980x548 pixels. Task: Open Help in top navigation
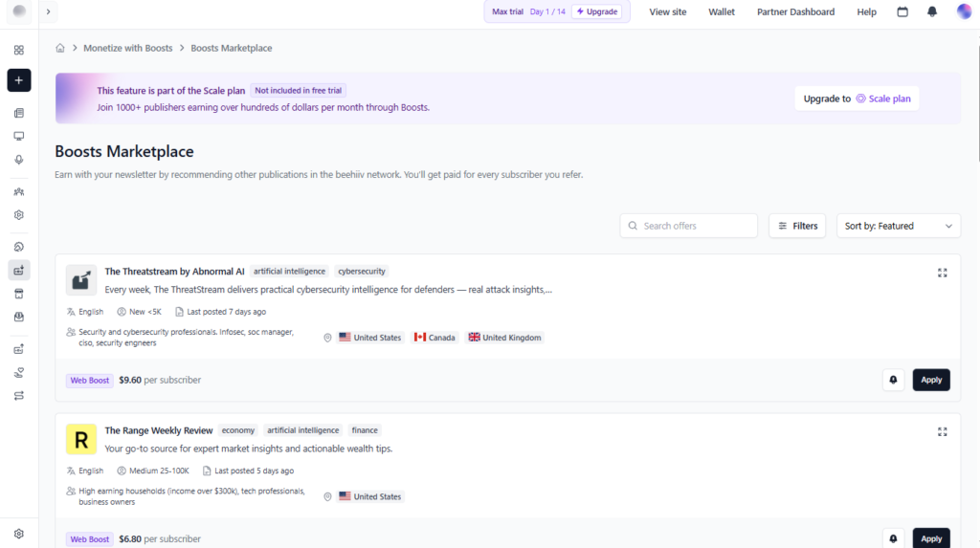point(866,11)
